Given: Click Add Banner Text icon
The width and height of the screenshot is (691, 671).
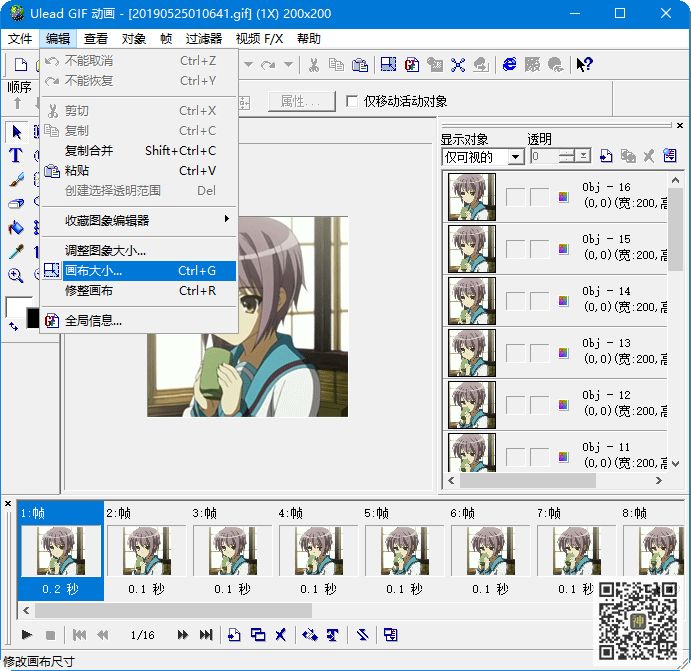Looking at the screenshot, I should click(333, 634).
